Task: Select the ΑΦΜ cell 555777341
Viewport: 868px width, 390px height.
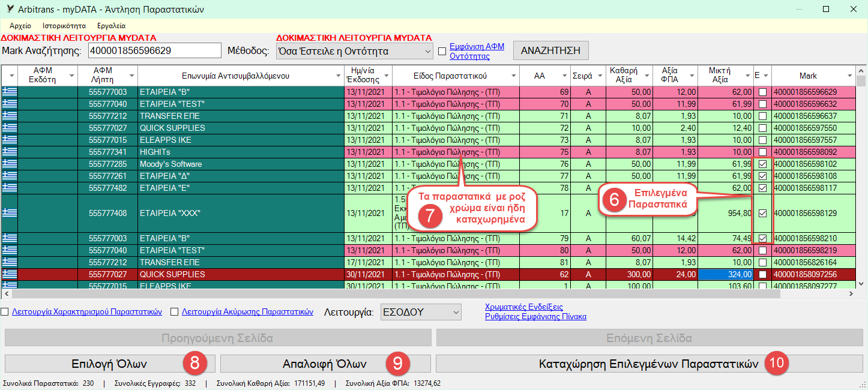Action: [x=108, y=152]
